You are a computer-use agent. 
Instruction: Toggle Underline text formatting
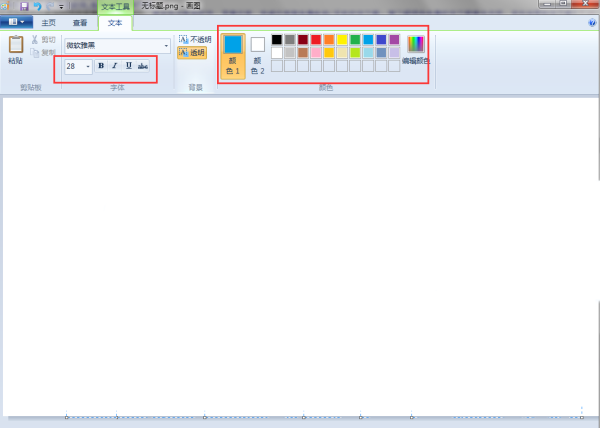[x=129, y=66]
